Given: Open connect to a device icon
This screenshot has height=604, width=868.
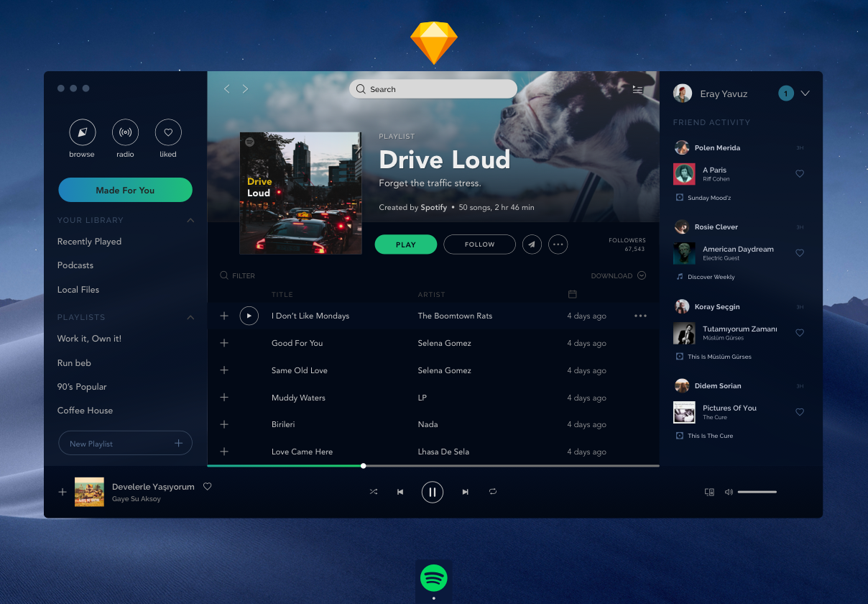Looking at the screenshot, I should click(709, 492).
